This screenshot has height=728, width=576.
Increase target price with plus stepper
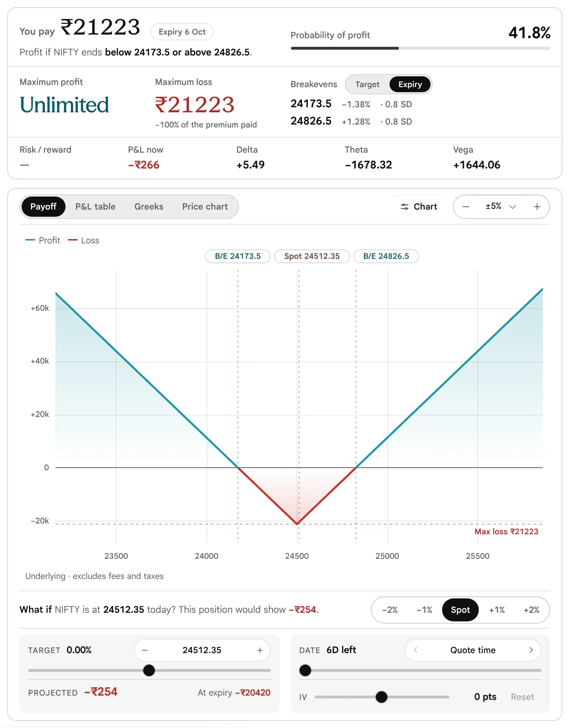click(x=260, y=650)
